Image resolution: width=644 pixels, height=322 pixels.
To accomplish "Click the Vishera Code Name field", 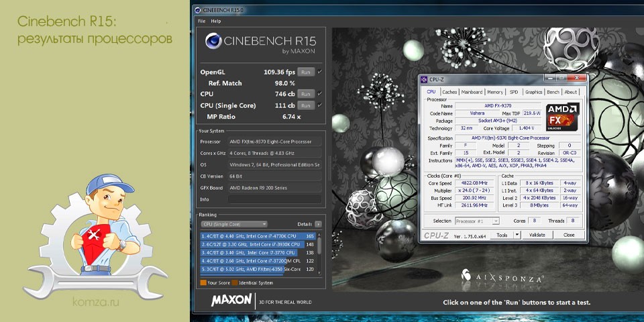I will (x=477, y=113).
